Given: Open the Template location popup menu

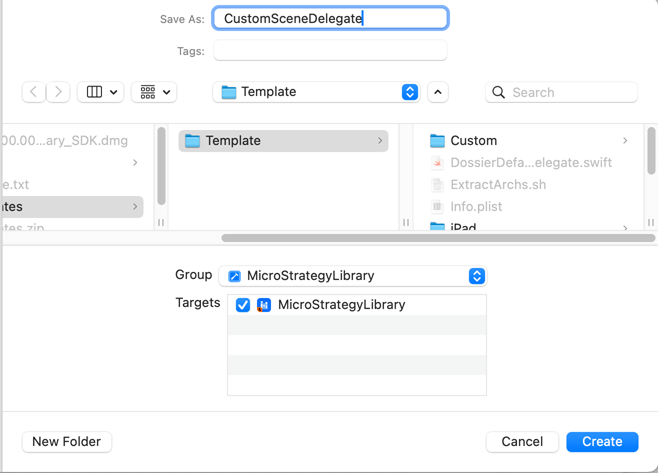Looking at the screenshot, I should click(x=316, y=92).
